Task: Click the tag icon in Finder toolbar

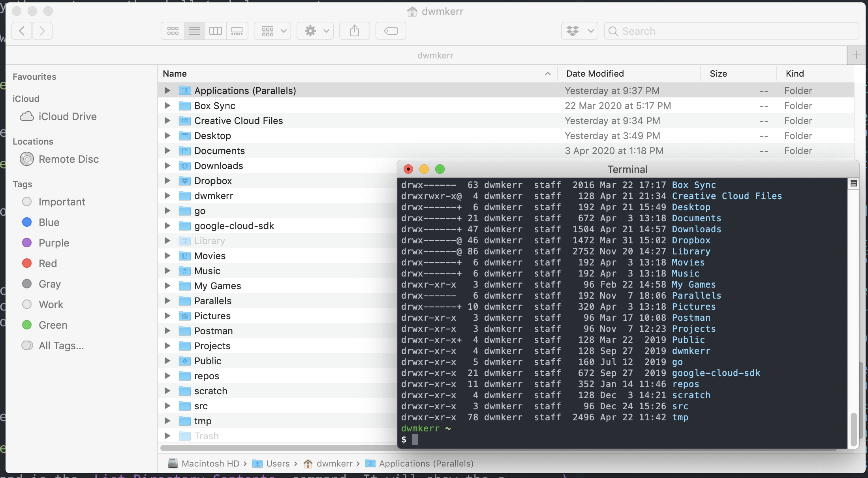Action: pos(390,30)
